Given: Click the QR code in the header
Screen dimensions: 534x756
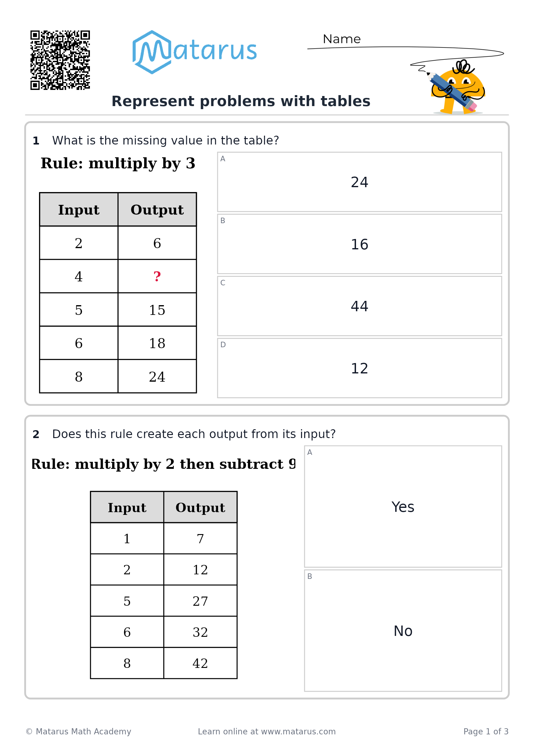Looking at the screenshot, I should 60,60.
